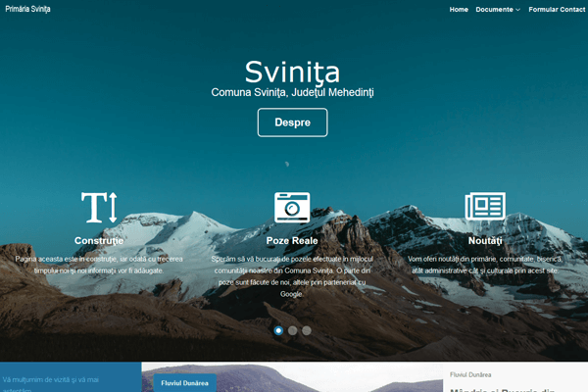Click the Noutăți heading
This screenshot has width=588, height=392.
484,240
